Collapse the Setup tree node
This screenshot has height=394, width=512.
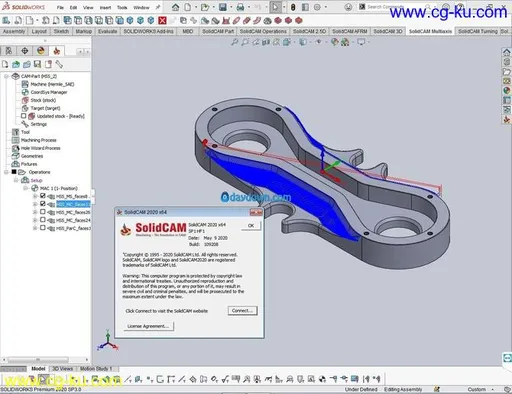(x=16, y=180)
